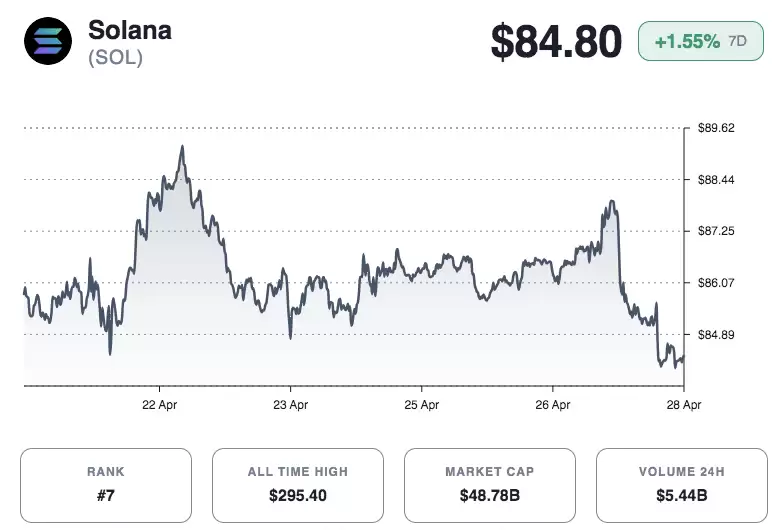Click the Solana logo icon
782x530 pixels.
48,42
